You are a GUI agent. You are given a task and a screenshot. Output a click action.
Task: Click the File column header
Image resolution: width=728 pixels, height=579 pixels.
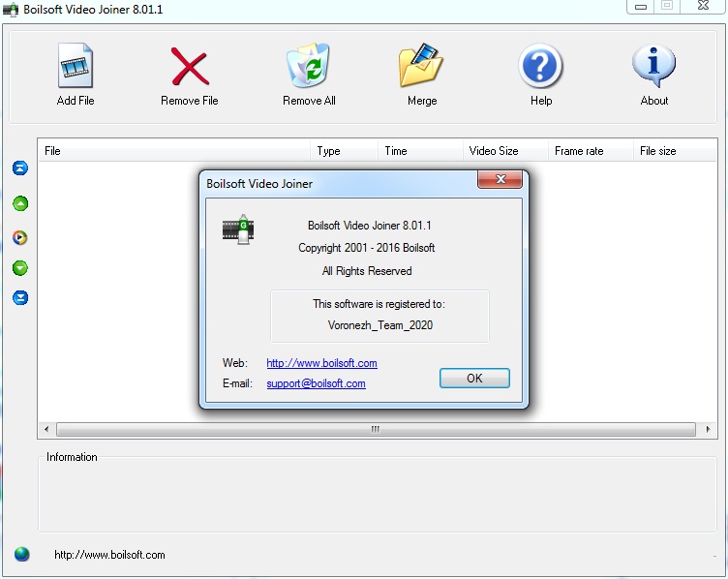174,151
